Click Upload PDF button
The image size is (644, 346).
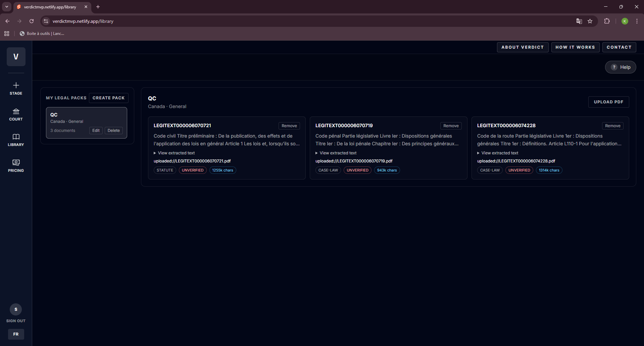pos(608,102)
